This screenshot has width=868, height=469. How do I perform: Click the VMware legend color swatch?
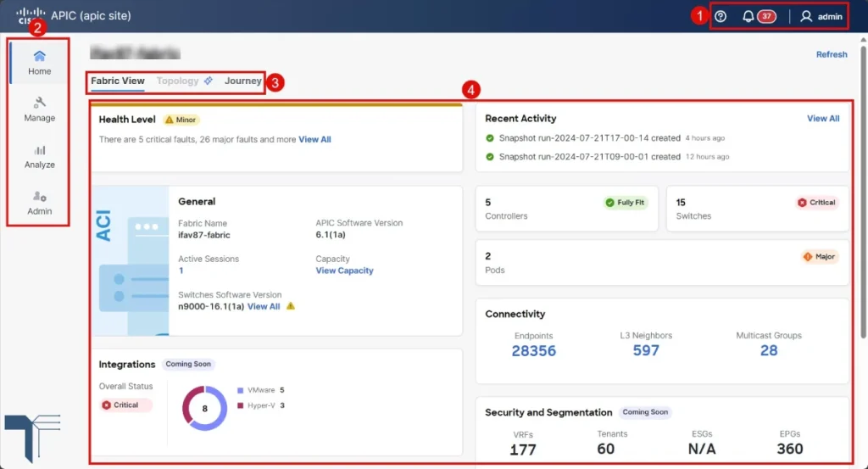pyautogui.click(x=240, y=390)
